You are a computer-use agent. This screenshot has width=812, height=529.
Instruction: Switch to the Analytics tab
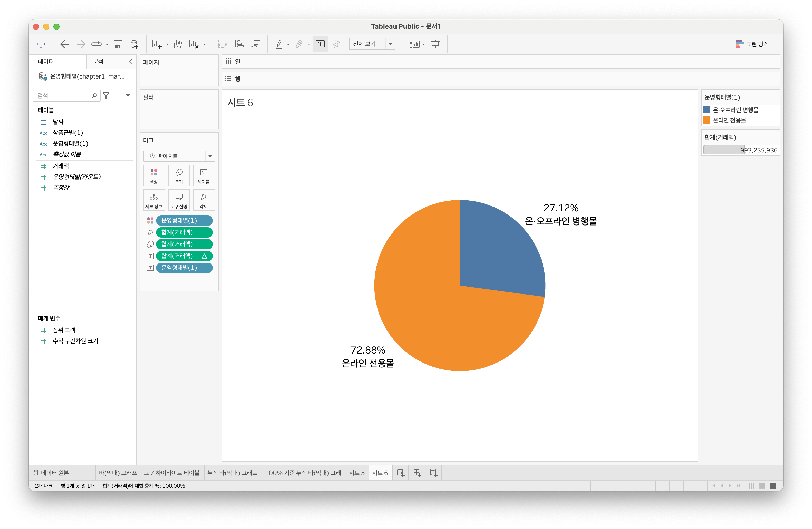(x=98, y=61)
